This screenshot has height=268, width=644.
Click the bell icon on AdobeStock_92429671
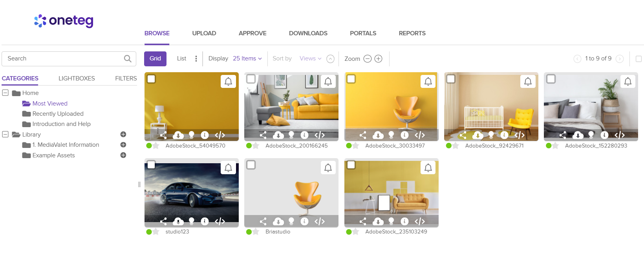(x=528, y=81)
